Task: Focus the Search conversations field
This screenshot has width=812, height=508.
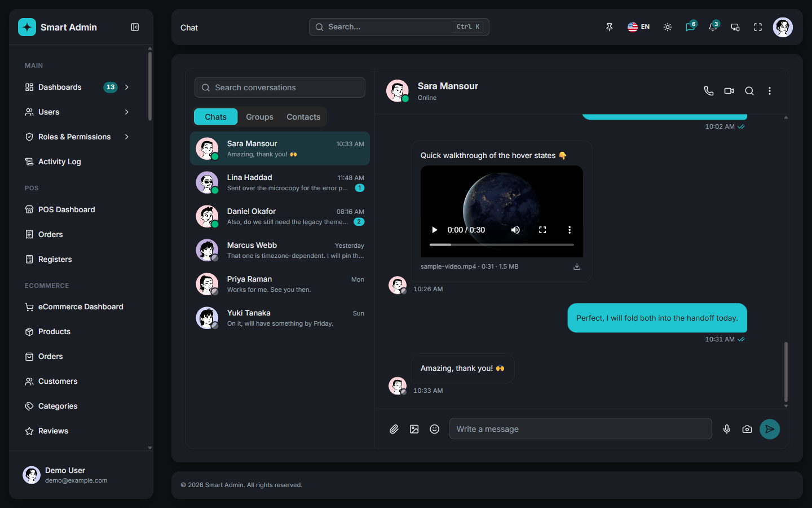Action: (x=280, y=87)
